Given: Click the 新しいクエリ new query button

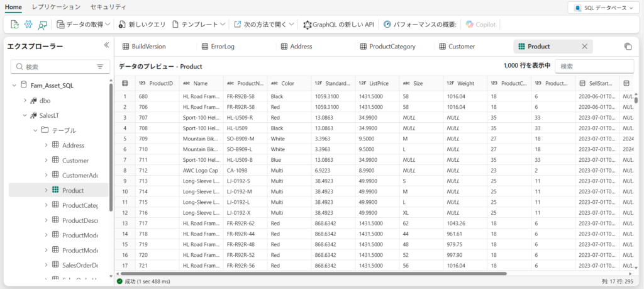Looking at the screenshot, I should [x=142, y=25].
